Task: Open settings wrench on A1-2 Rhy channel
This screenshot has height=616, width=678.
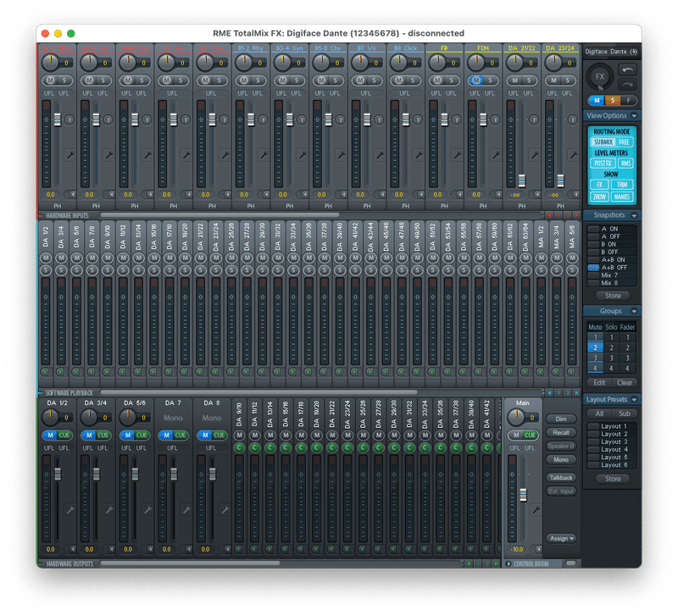Action: (x=70, y=155)
